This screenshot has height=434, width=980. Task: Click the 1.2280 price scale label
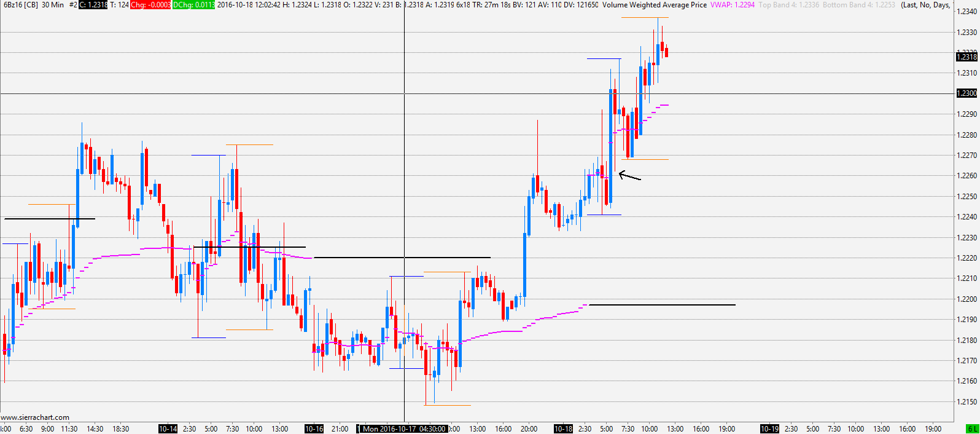(x=967, y=135)
